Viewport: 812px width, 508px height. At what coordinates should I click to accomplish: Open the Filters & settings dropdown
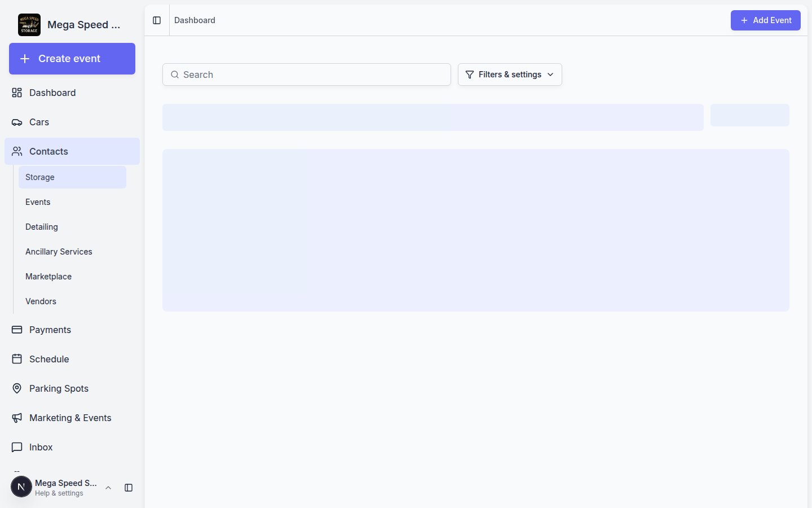[x=510, y=75]
